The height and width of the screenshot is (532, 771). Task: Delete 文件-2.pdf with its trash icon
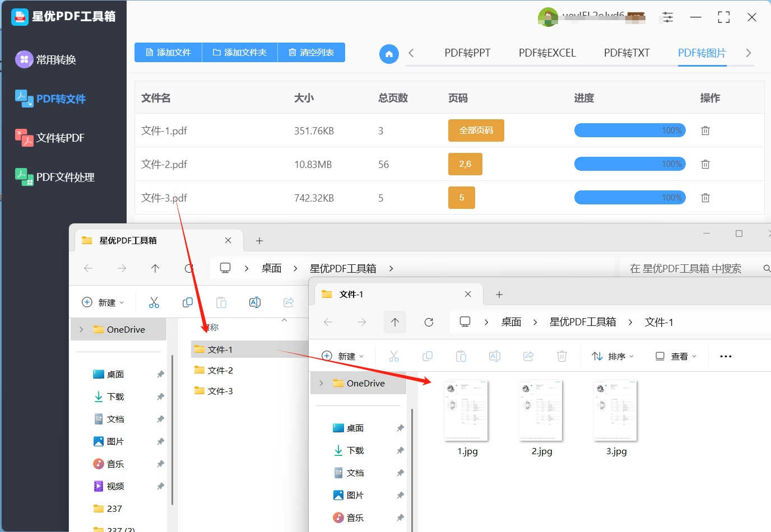[705, 164]
